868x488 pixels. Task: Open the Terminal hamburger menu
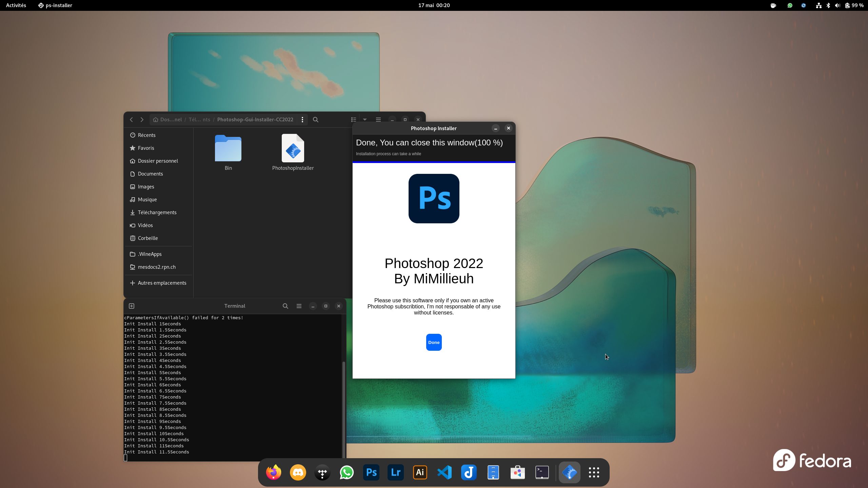tap(299, 306)
